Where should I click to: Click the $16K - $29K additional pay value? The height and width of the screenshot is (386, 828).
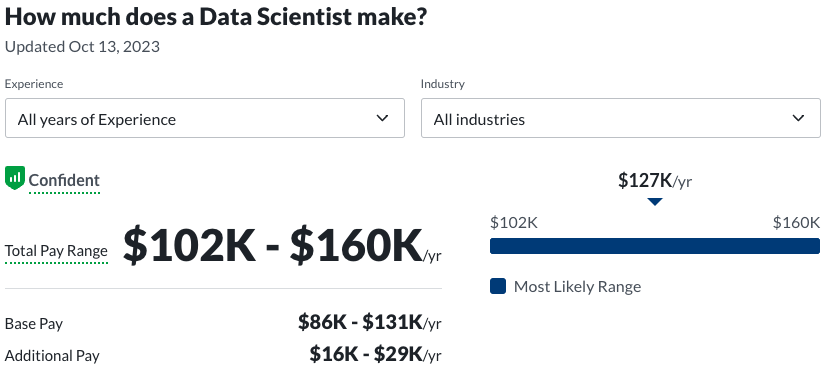(x=375, y=354)
